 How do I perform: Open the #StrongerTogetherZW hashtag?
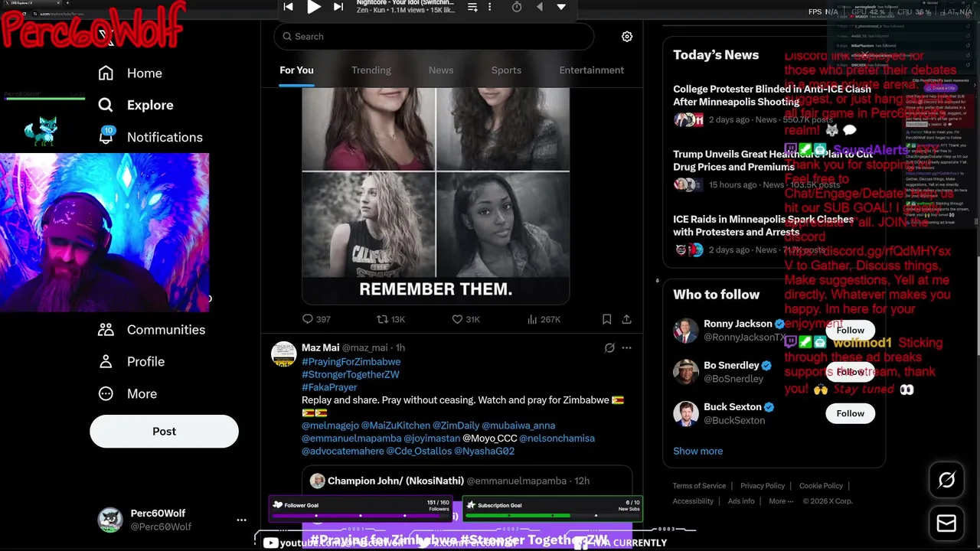pos(350,375)
